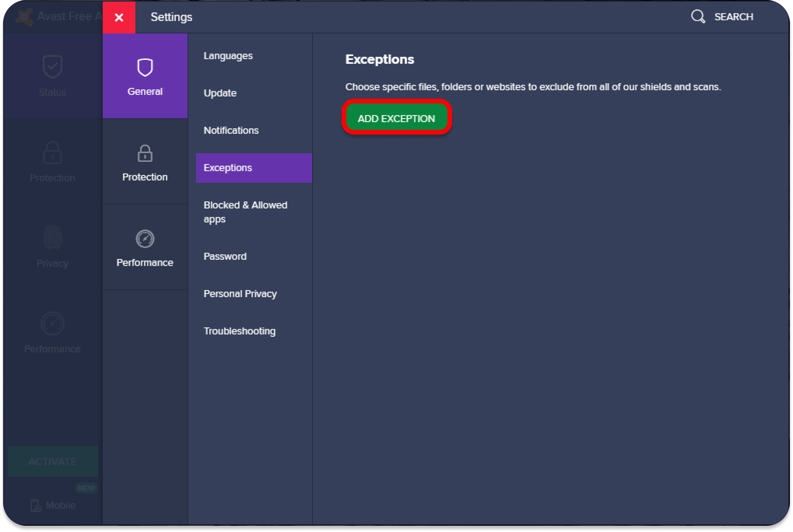Open the Update settings

pos(220,93)
